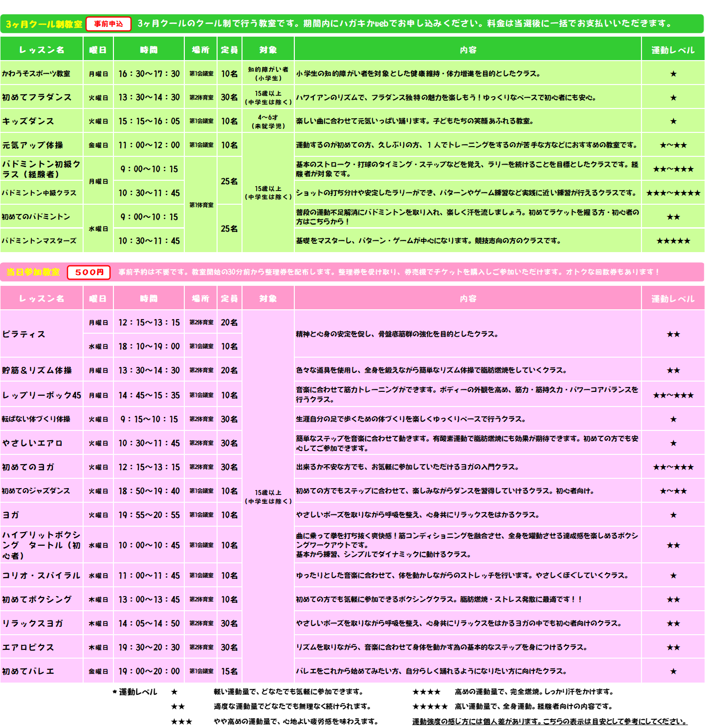Click the star rating for エアロビクス
Image resolution: width=705 pixels, height=728 pixels.
click(x=673, y=647)
